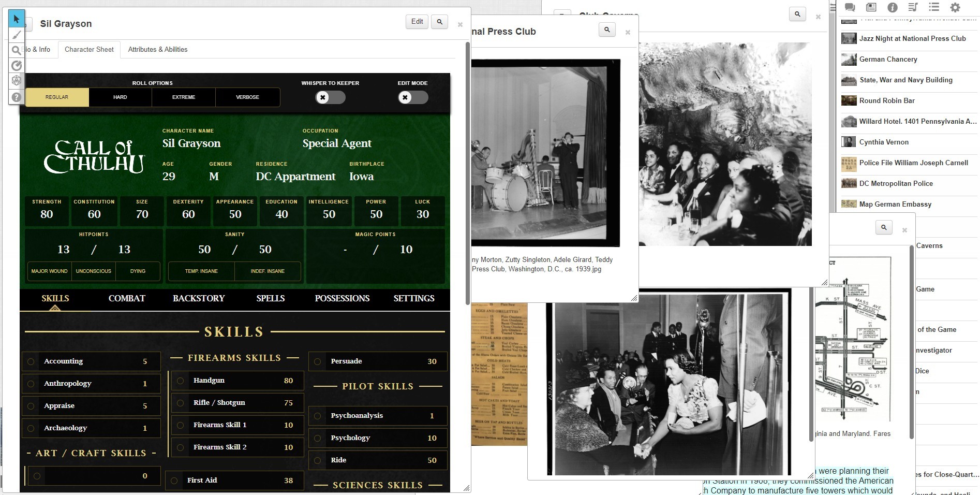This screenshot has width=980, height=495.
Task: Open Willard Hotel 1401 Pennsylvania journal entry
Action: tap(908, 121)
